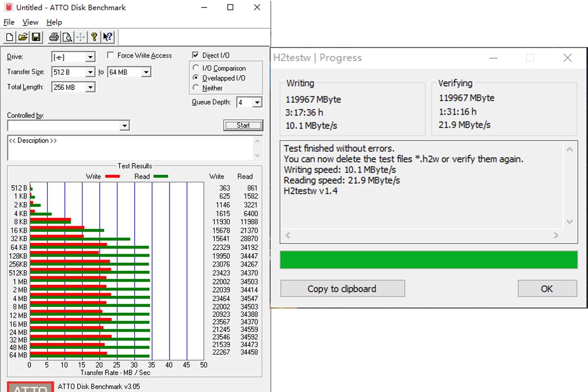Click the ATTO Disk Benchmark title bar icon
The image size is (588, 392).
8,7
